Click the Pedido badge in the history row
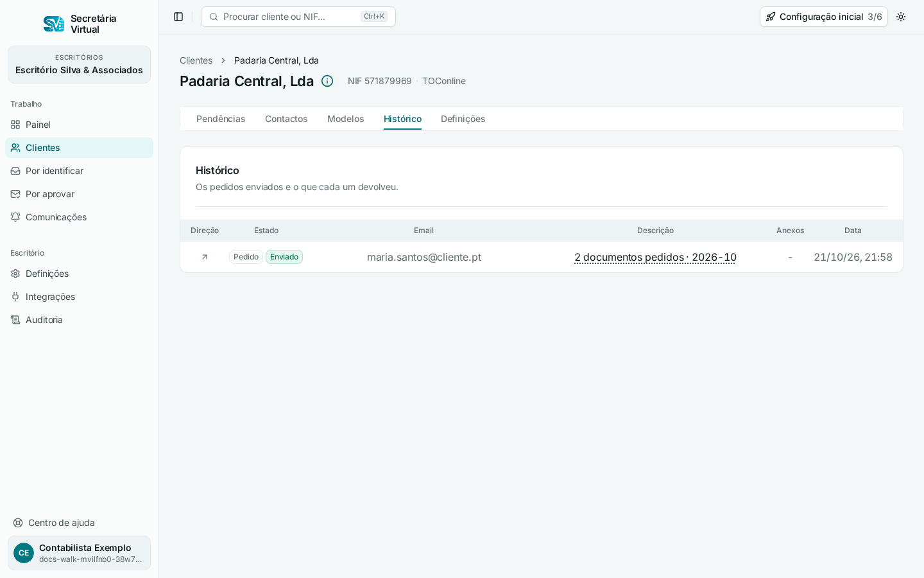This screenshot has height=578, width=924. tap(246, 257)
